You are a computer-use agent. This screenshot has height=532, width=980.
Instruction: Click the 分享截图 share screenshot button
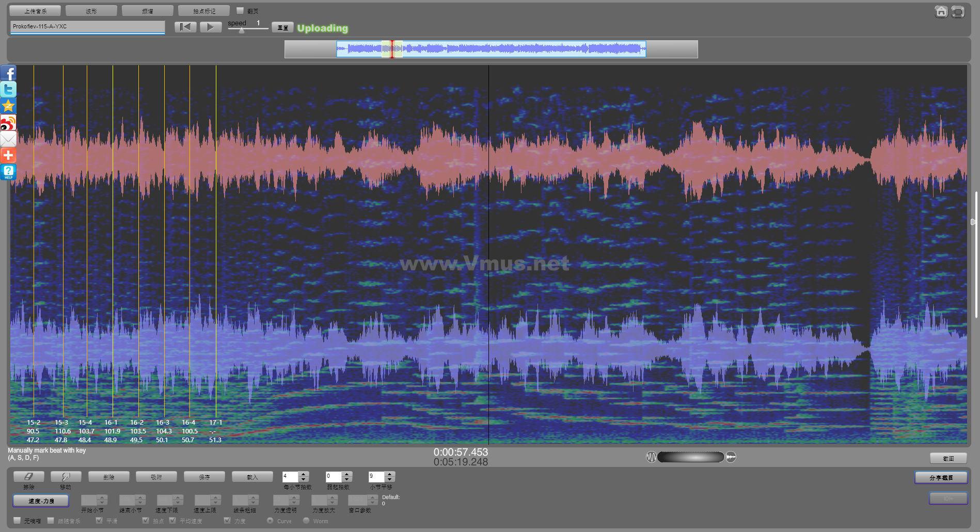[941, 477]
